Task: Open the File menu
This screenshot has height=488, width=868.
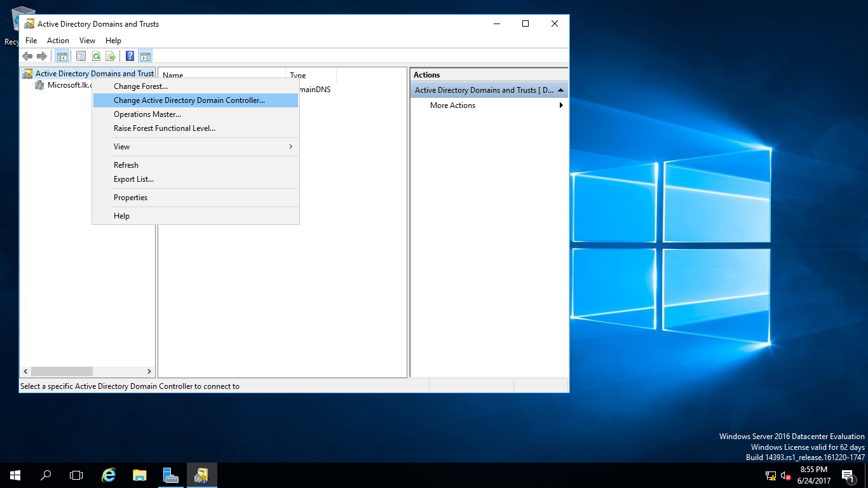Action: (x=31, y=41)
